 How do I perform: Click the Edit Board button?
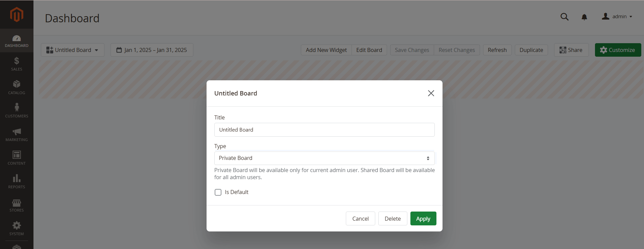click(x=369, y=50)
